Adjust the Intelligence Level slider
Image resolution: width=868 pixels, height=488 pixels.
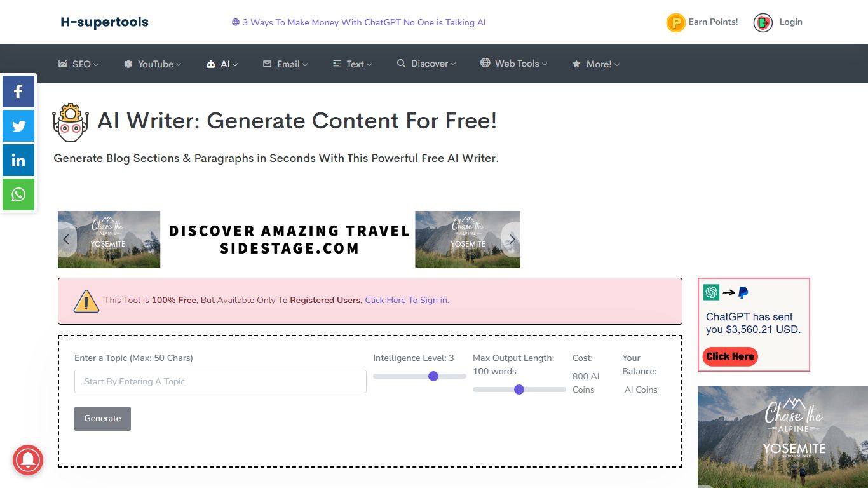(433, 376)
